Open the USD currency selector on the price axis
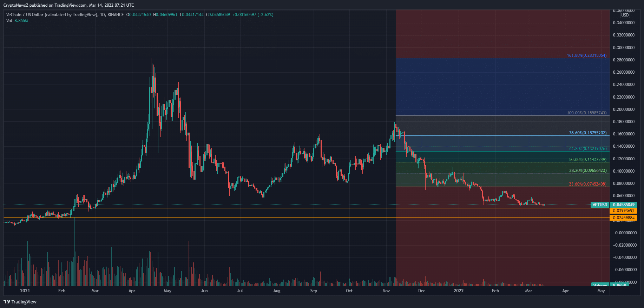This screenshot has height=308, width=644. point(625,15)
